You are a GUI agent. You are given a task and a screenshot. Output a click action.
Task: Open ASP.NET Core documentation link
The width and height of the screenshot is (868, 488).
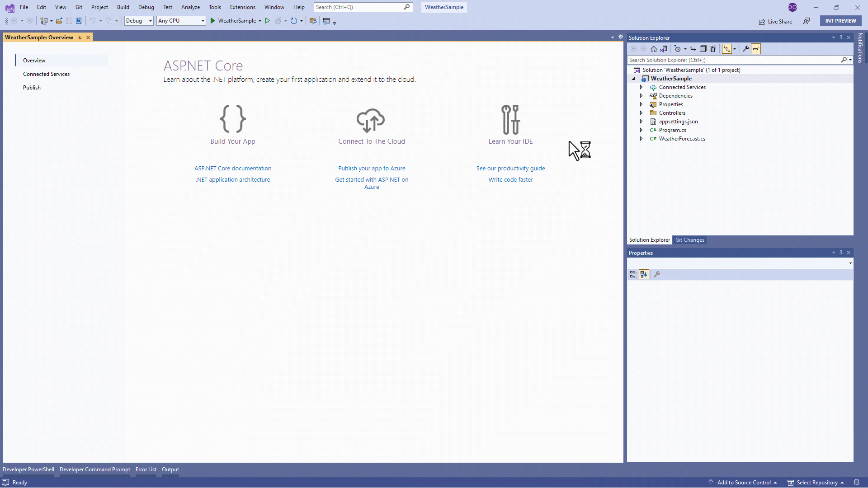233,168
